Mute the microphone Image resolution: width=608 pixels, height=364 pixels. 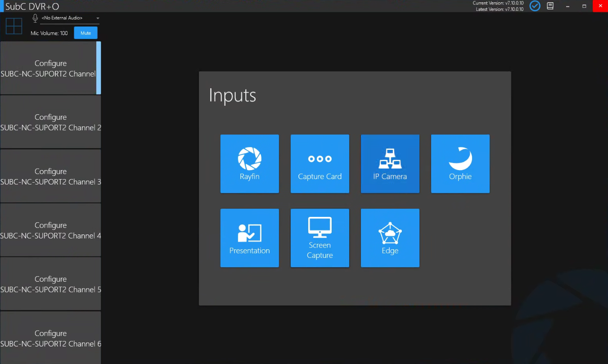point(86,33)
